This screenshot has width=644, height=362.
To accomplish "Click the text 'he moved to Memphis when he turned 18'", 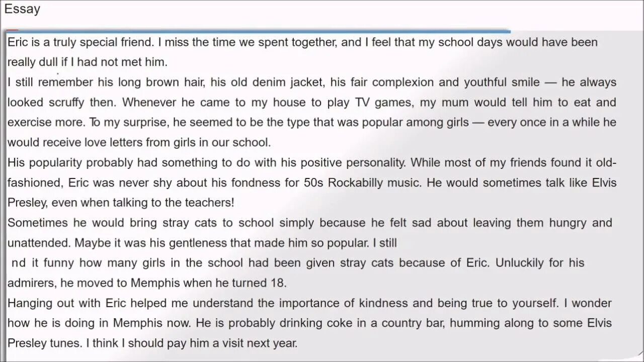I will (174, 283).
